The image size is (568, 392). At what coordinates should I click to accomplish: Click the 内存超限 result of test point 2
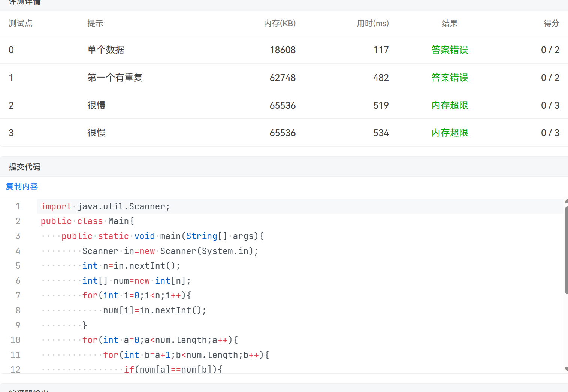[450, 105]
